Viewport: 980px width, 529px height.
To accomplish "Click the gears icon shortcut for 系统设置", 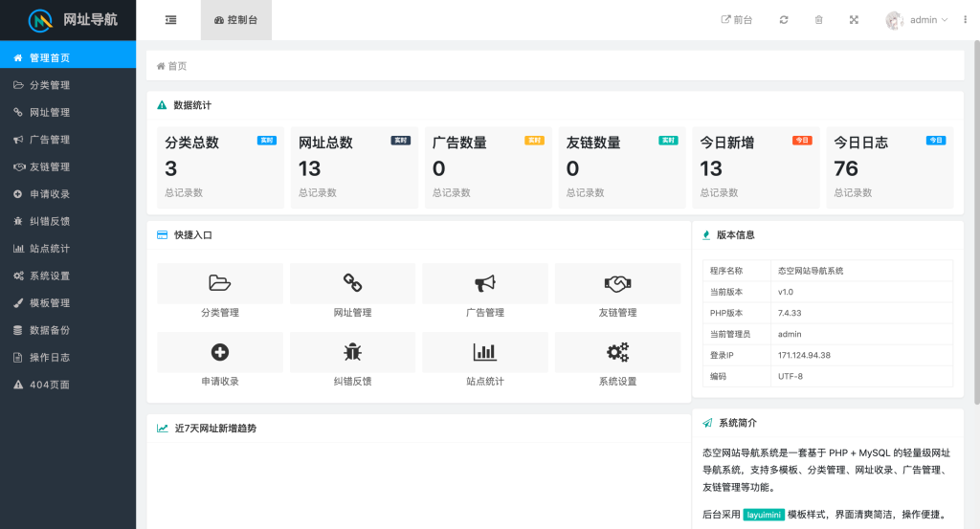I will pyautogui.click(x=617, y=352).
